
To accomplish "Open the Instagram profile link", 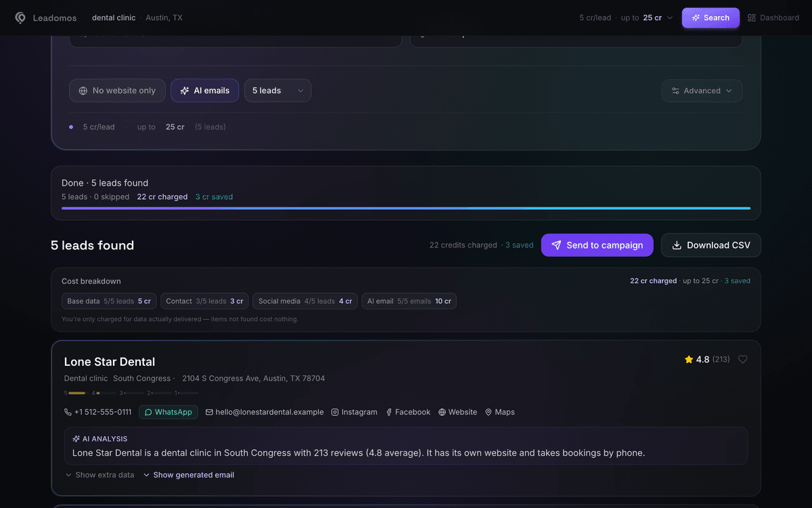I will 355,412.
